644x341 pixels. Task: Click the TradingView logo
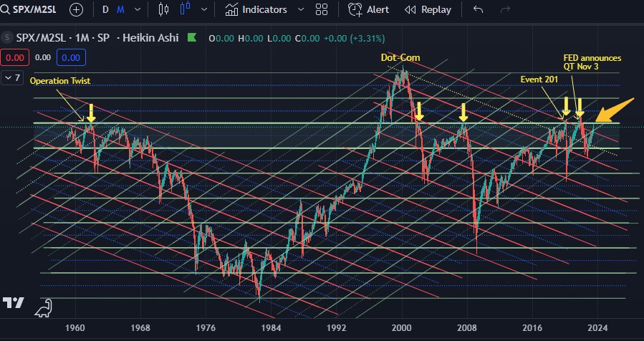point(13,303)
